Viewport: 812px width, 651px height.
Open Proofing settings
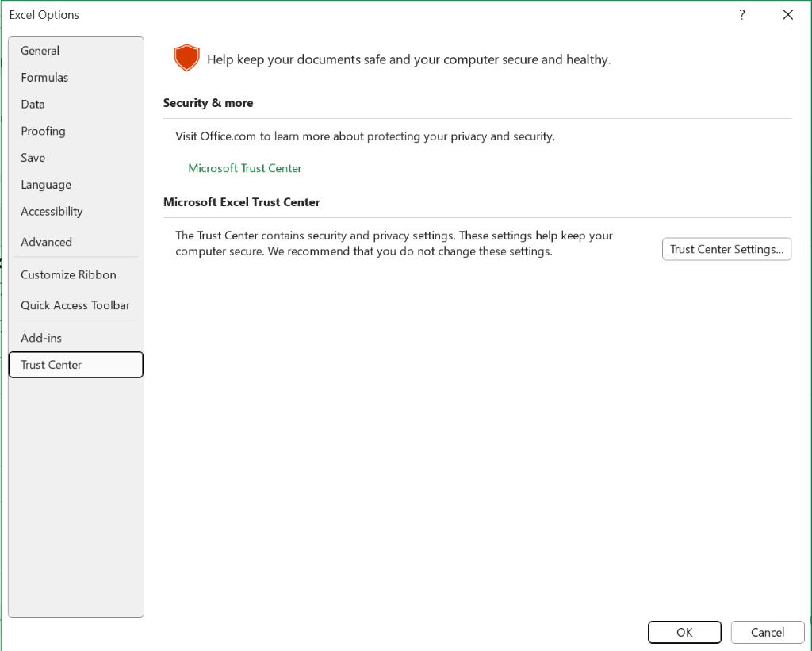pos(75,131)
